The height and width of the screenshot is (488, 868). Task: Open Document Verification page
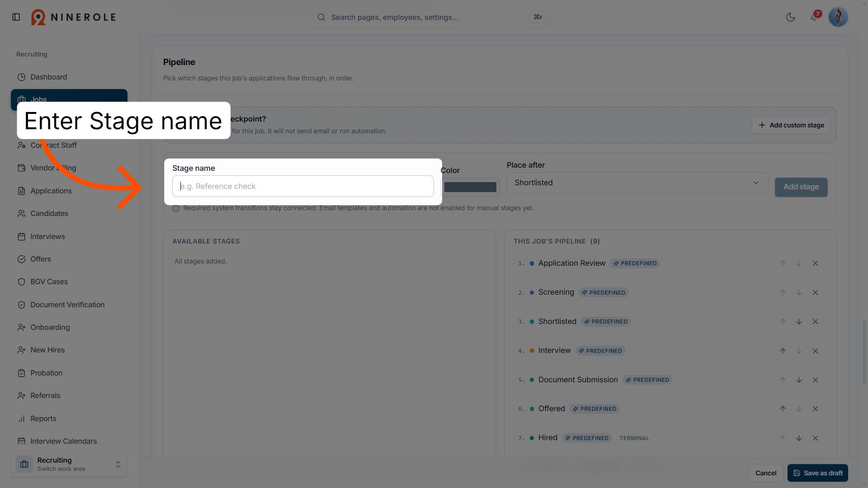(69, 305)
